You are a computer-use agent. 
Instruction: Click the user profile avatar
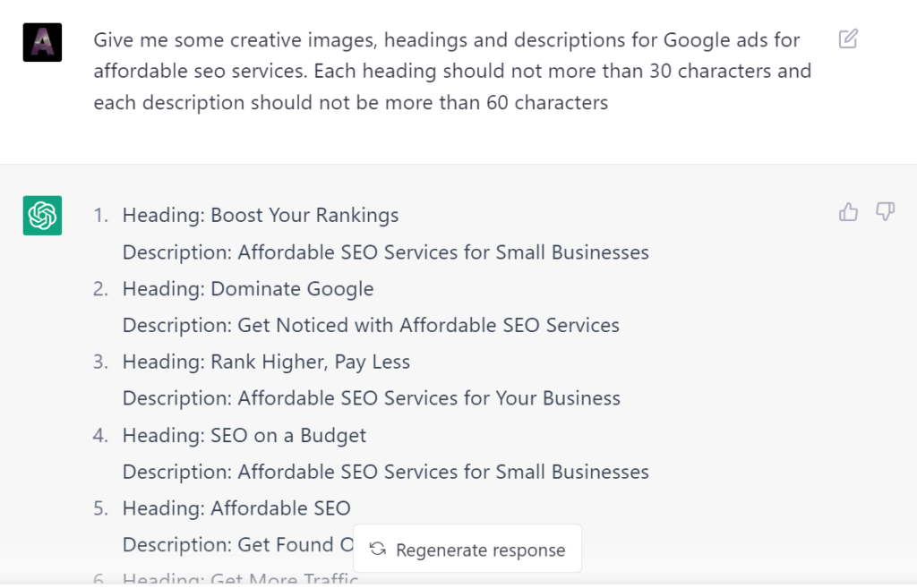coord(42,42)
